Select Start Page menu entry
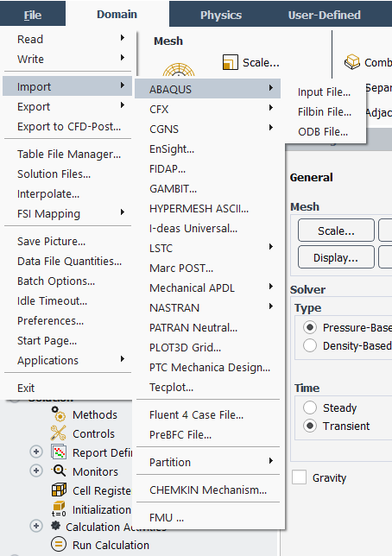 coord(67,340)
